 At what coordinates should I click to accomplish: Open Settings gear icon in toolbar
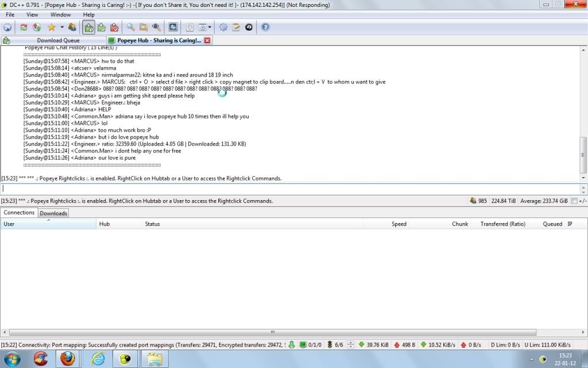pyautogui.click(x=223, y=28)
